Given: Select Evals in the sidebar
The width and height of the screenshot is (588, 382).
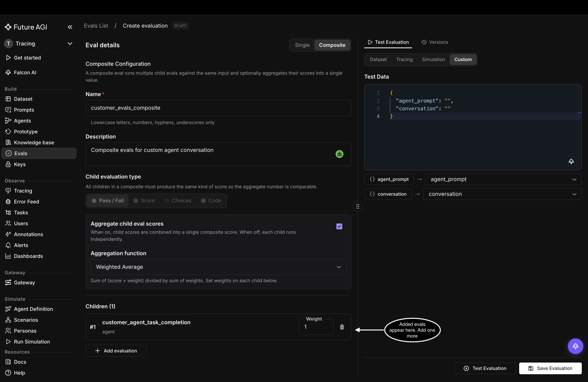Looking at the screenshot, I should click(x=39, y=153).
